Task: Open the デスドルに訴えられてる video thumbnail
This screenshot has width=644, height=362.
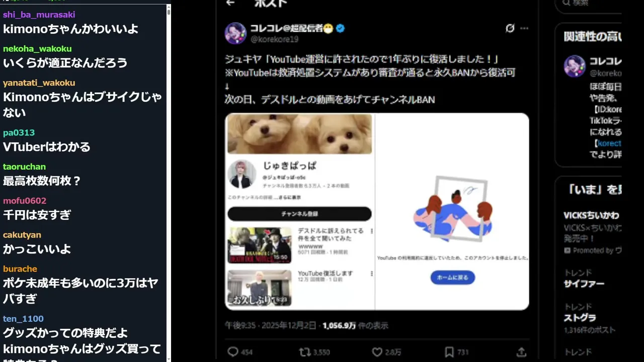Action: coord(260,245)
